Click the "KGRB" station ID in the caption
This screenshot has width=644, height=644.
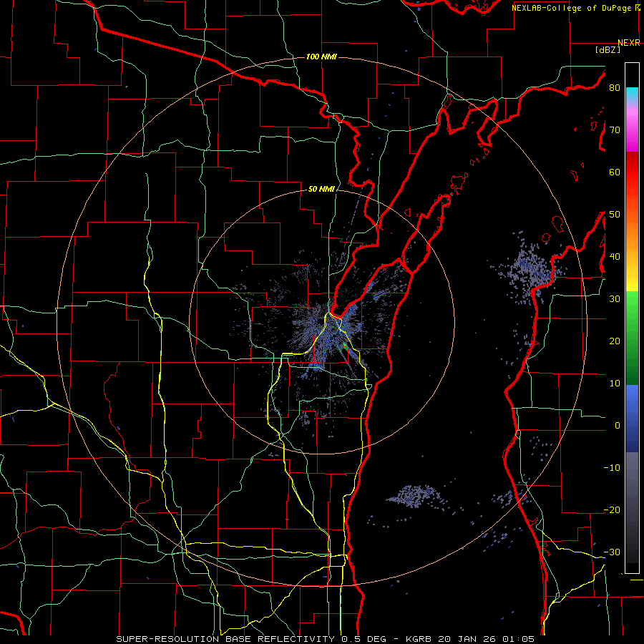click(420, 639)
